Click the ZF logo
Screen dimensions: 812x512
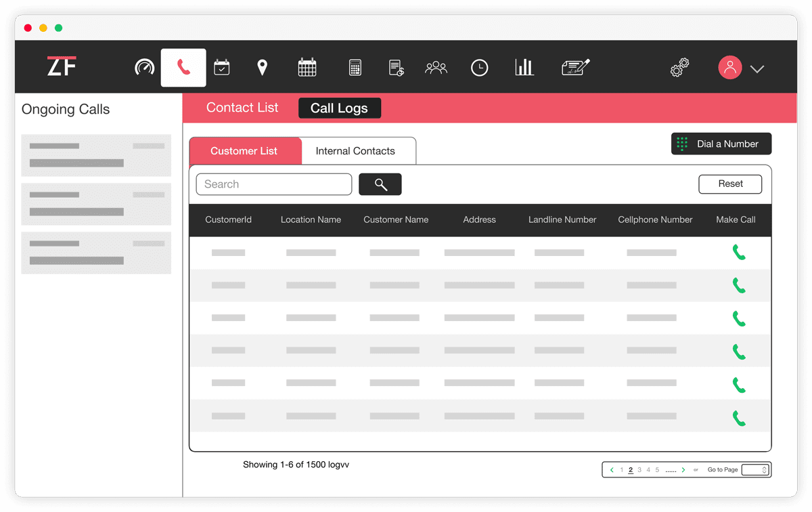click(x=62, y=66)
